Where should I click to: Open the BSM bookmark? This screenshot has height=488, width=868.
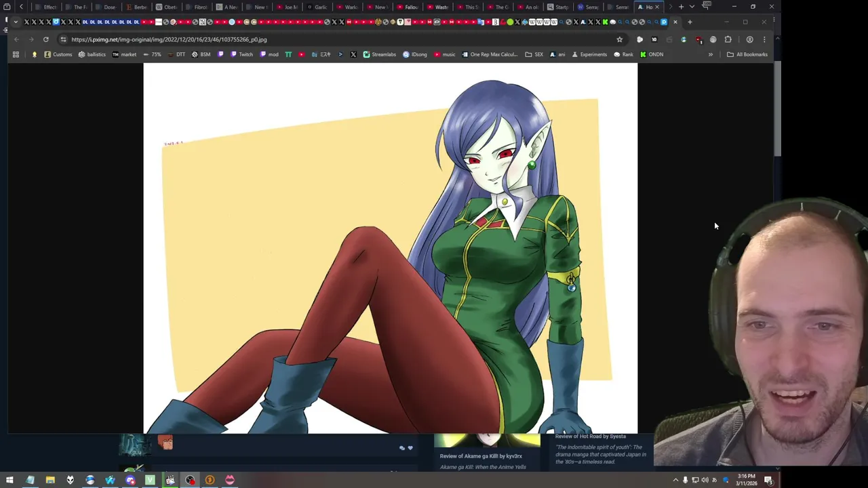(x=201, y=54)
